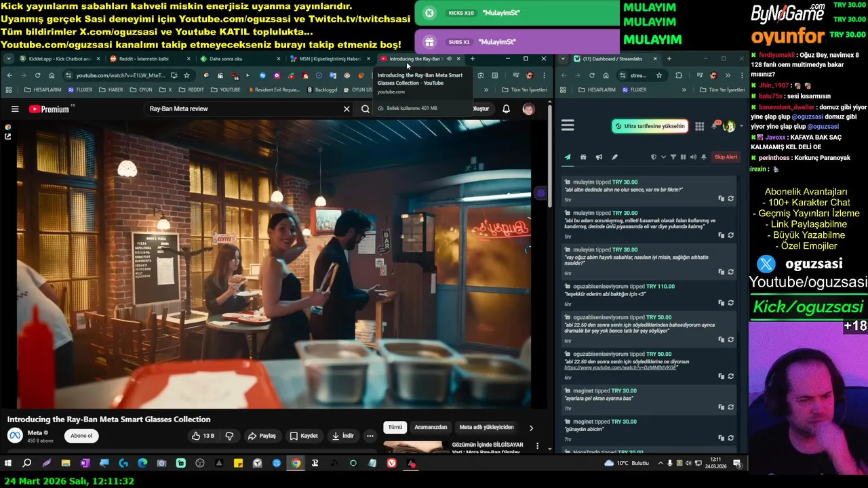Select the Tümü suggestion chip
This screenshot has height=488, width=868.
tap(395, 427)
